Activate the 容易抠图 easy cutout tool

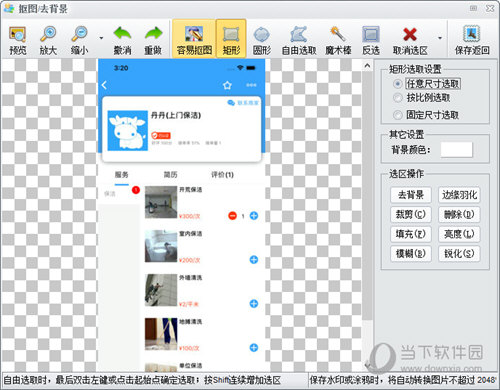click(194, 39)
